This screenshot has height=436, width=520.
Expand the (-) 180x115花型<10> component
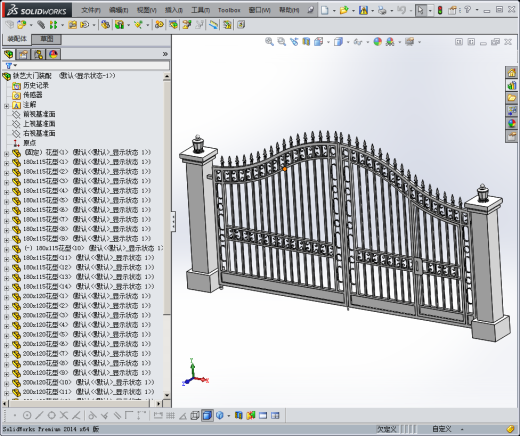(6, 250)
